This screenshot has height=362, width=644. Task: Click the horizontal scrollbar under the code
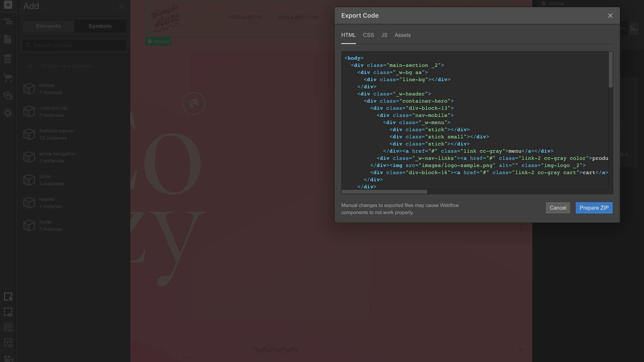(384, 192)
